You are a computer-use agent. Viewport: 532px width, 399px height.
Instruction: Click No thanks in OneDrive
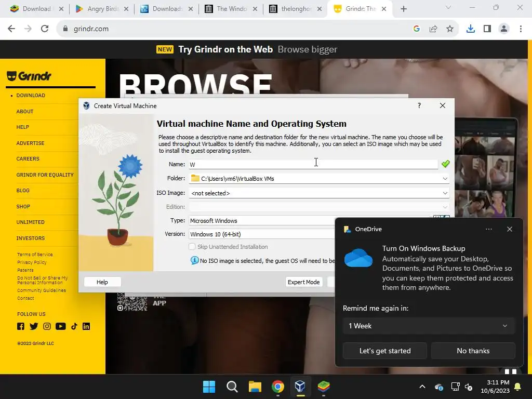pos(473,351)
